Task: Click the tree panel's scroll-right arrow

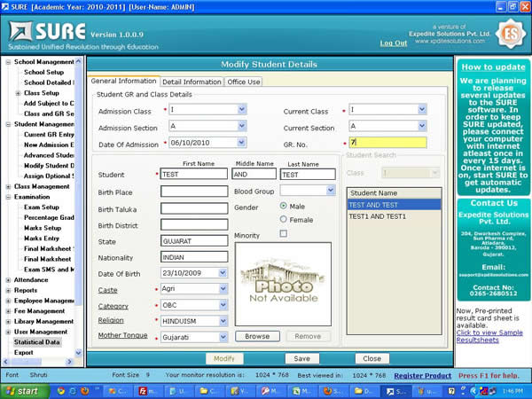Action: click(x=69, y=362)
